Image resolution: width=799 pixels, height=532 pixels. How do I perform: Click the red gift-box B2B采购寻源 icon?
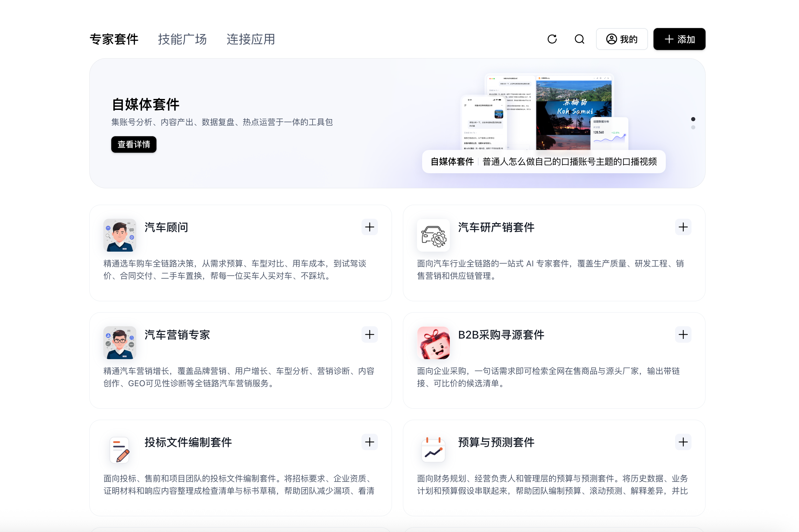click(433, 343)
